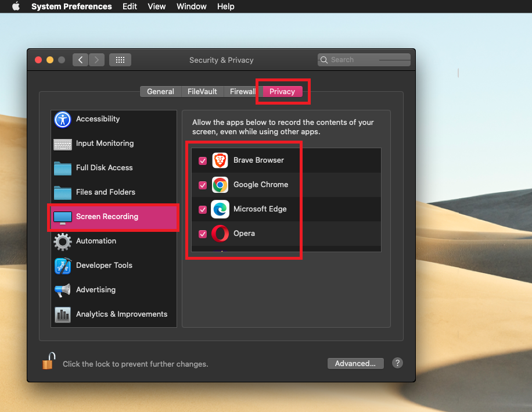532x412 pixels.
Task: Click the Apple menu logo
Action: (x=16, y=6)
